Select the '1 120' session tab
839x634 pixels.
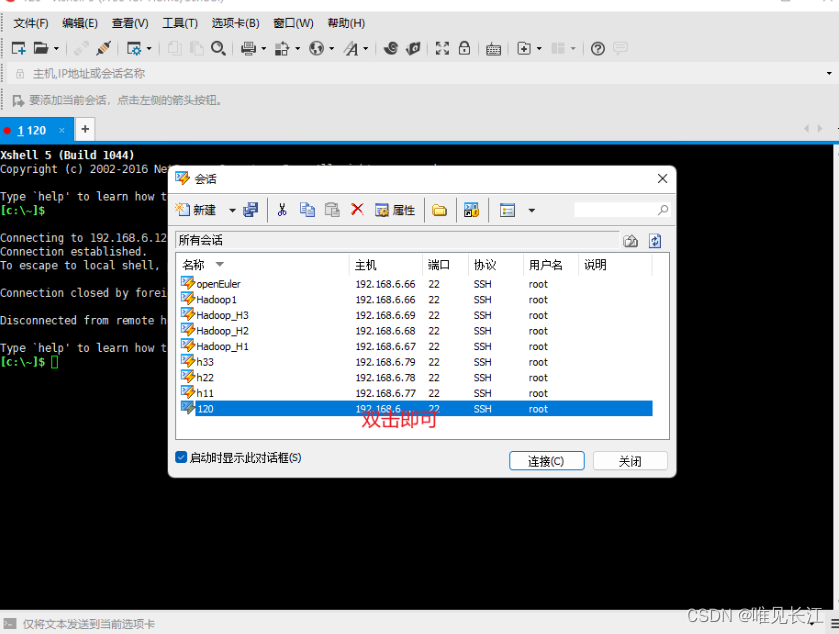(x=36, y=130)
